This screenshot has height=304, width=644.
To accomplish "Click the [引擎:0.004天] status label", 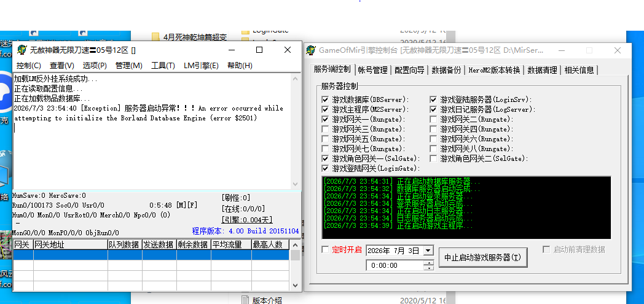I will click(247, 220).
